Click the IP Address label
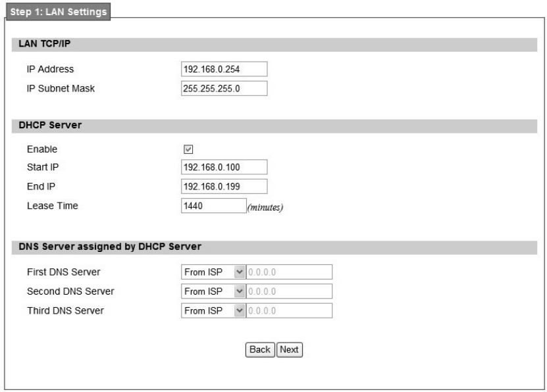Image resolution: width=547 pixels, height=392 pixels. (x=50, y=69)
